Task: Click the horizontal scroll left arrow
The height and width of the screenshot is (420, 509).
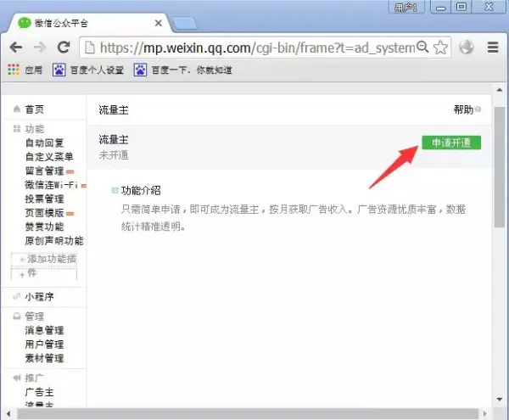Action: 8,414
